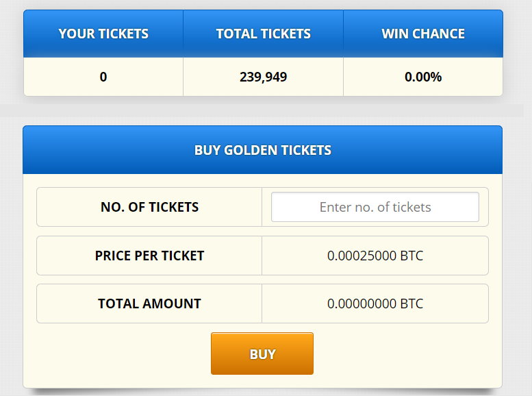Screen dimensions: 532x396
Task: Click the PRICE PER TICKET label
Action: (x=150, y=256)
